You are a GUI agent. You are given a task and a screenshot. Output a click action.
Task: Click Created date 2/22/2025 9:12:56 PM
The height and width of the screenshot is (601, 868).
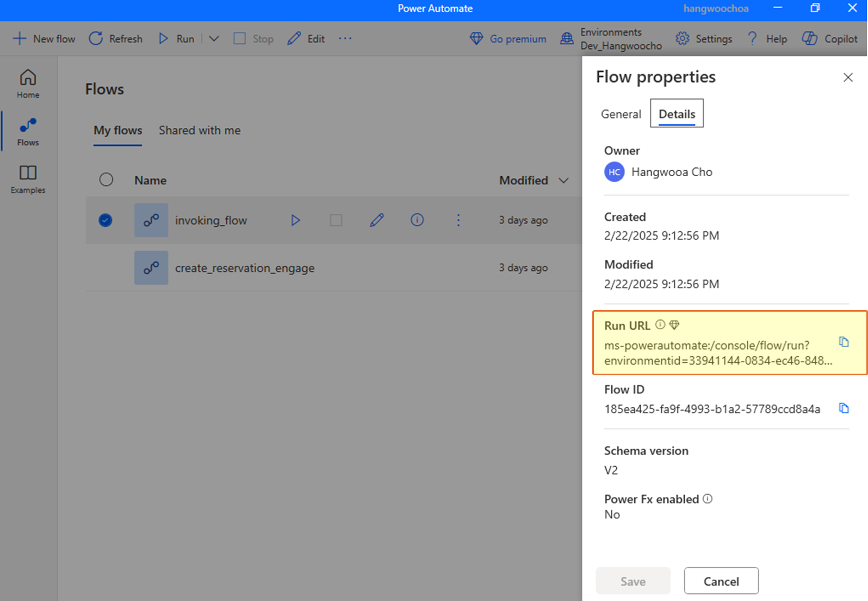pyautogui.click(x=662, y=236)
